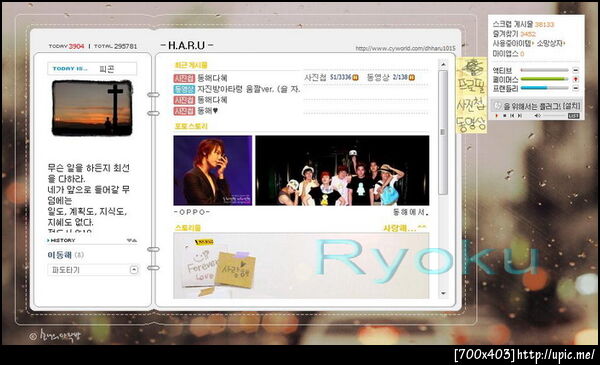Click the green 페이머스 progress bar
600x365 pixels.
pos(545,79)
